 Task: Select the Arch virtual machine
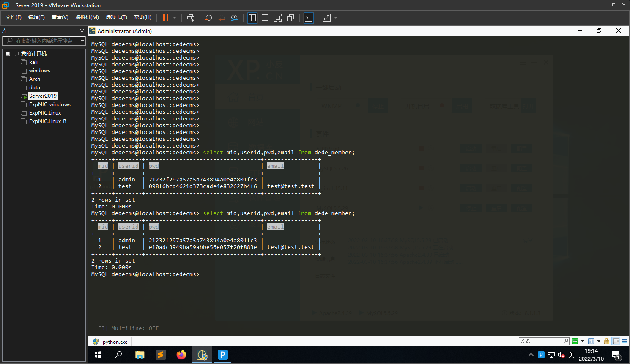pyautogui.click(x=35, y=79)
